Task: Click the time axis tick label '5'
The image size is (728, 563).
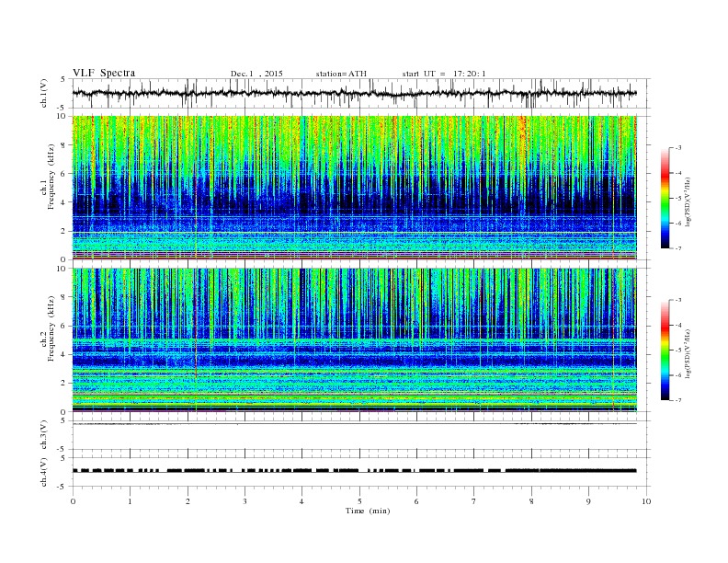Action: [x=359, y=501]
